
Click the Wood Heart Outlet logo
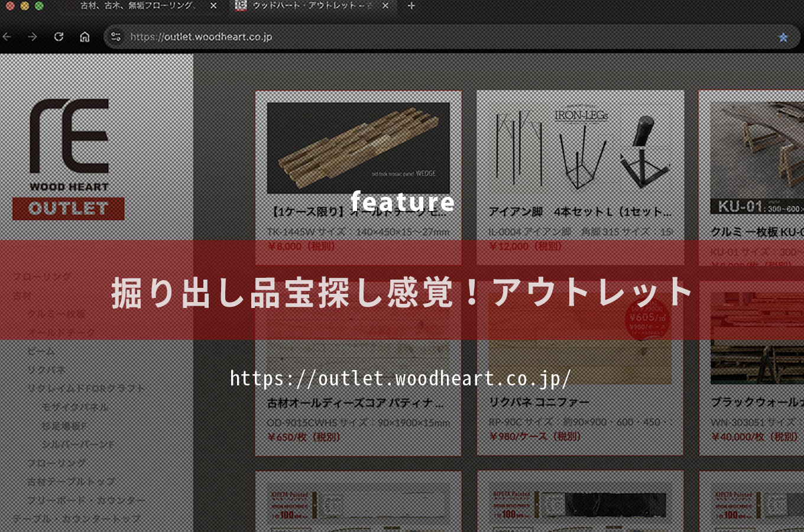click(69, 159)
